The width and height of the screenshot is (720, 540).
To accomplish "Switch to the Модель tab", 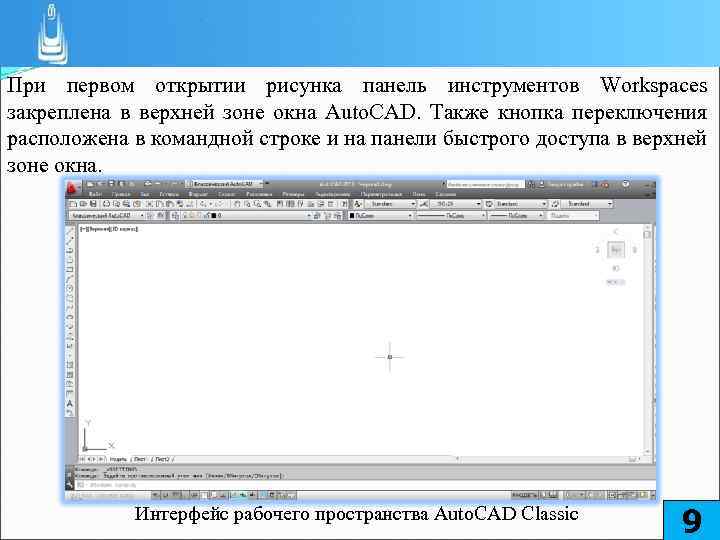I will pos(118,459).
